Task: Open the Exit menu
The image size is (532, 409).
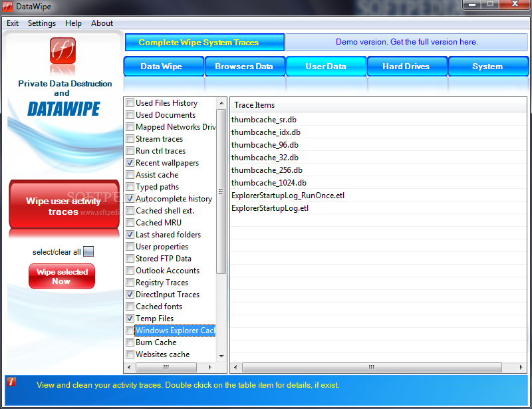Action: click(x=13, y=23)
